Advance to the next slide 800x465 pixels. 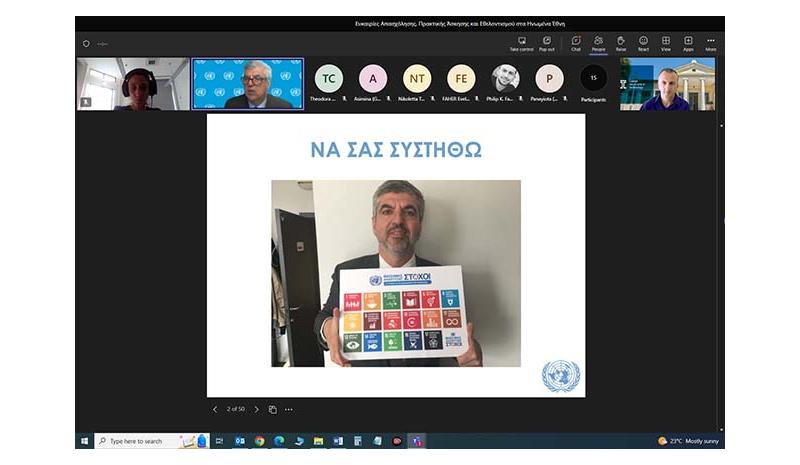point(256,409)
